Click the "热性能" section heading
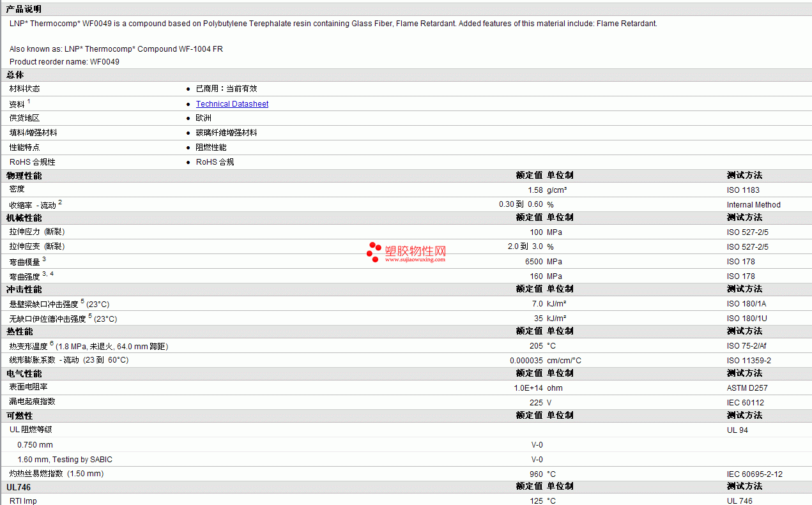Screen dimensions: 812x505 pos(20,331)
